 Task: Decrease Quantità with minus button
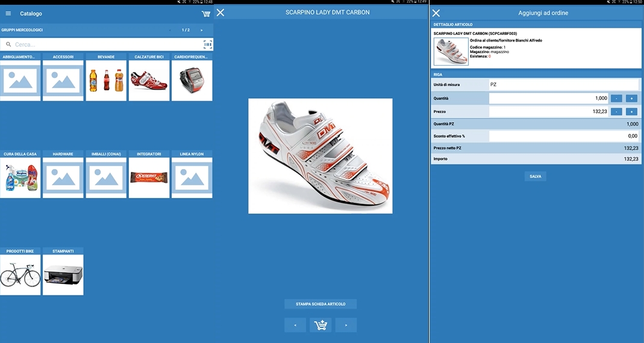[616, 99]
